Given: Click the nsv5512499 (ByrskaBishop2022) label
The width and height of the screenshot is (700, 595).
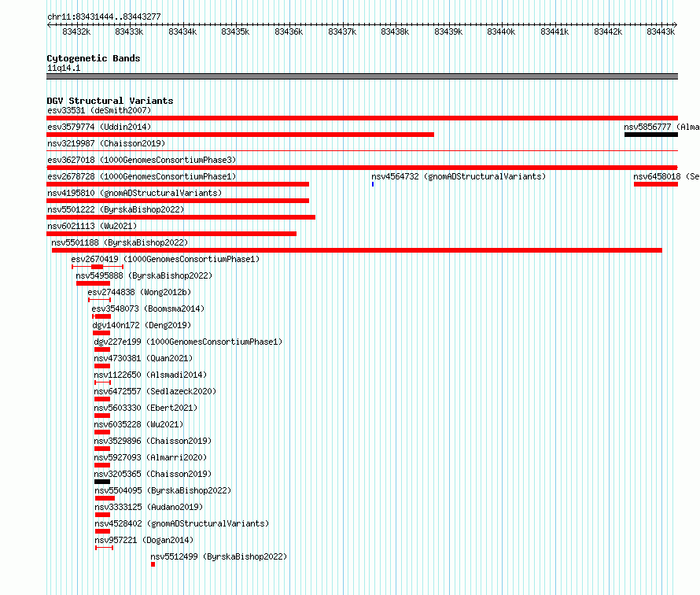Looking at the screenshot, I should pyautogui.click(x=219, y=556).
